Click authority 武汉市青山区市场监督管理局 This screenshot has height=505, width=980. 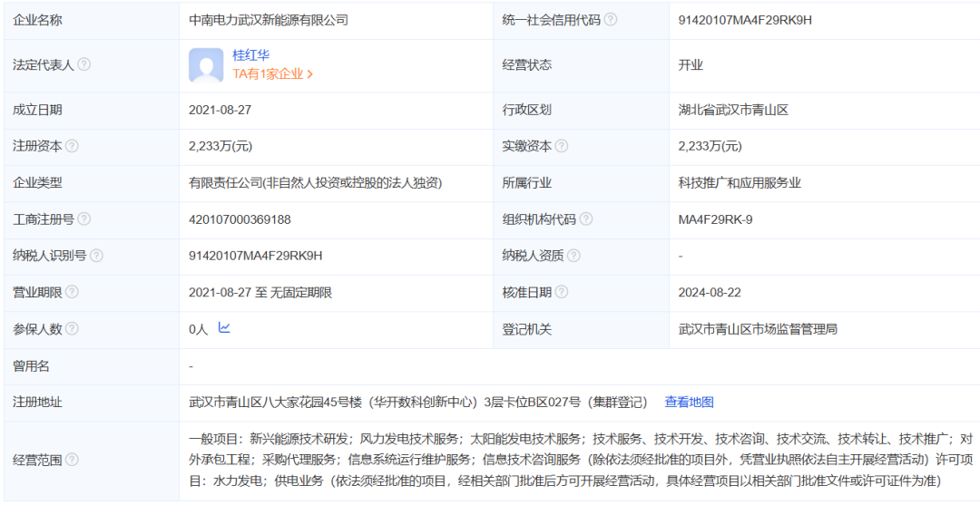click(x=758, y=328)
